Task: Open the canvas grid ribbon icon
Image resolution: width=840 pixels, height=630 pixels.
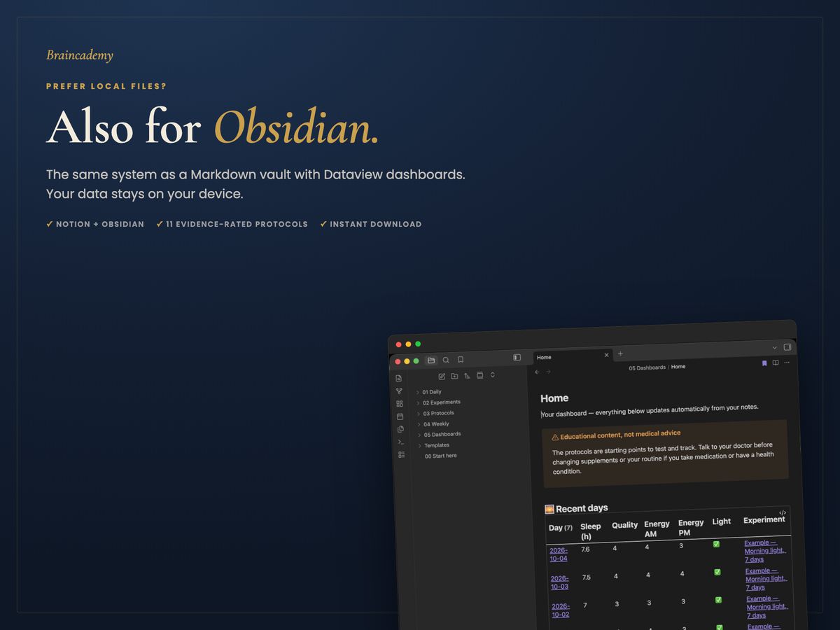Action: (x=400, y=404)
